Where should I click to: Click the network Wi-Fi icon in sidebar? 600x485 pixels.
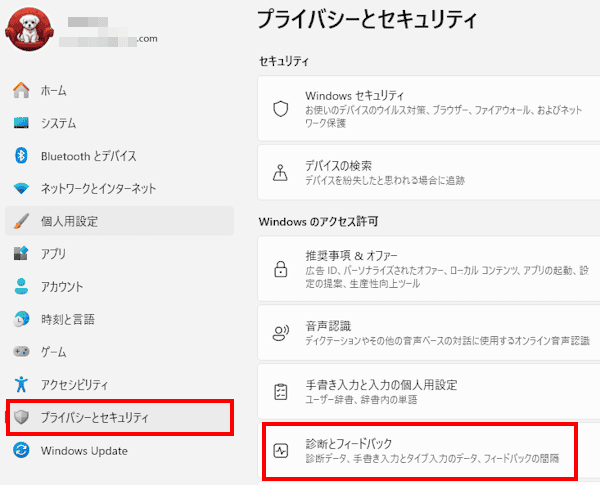(21, 188)
